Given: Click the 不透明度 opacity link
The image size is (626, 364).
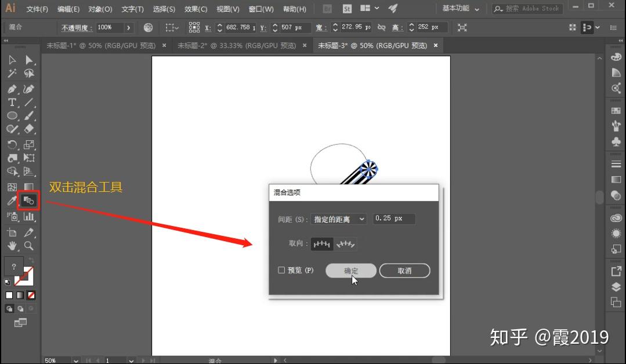Looking at the screenshot, I should tap(77, 27).
